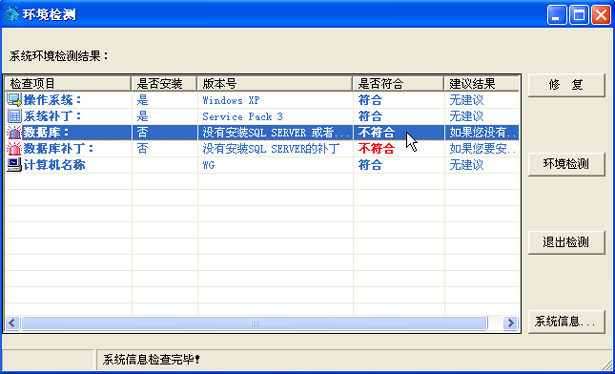Screen dimensions: 615x374
Task: Minimize the 环境检测 window
Action: pos(557,15)
